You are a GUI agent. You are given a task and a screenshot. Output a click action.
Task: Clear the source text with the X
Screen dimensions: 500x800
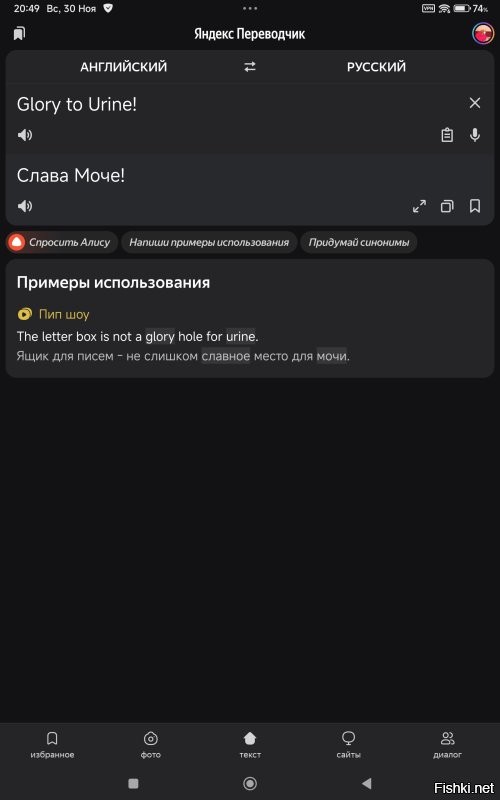tap(474, 103)
